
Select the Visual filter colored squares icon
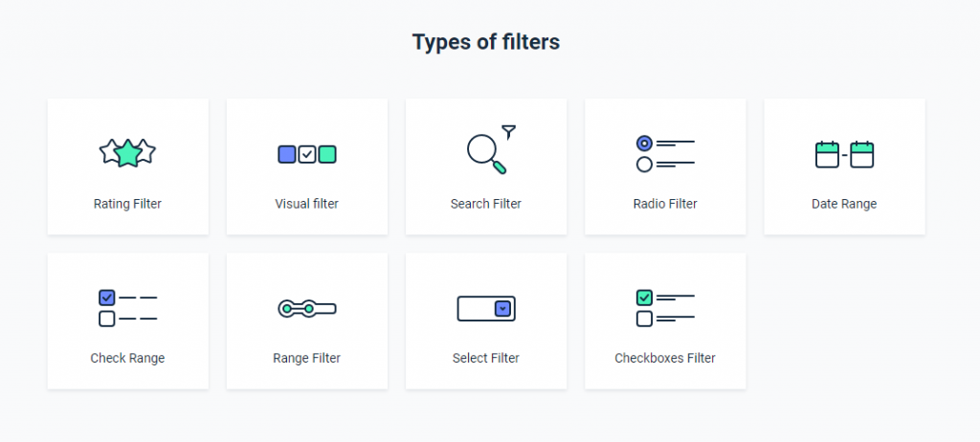[307, 154]
